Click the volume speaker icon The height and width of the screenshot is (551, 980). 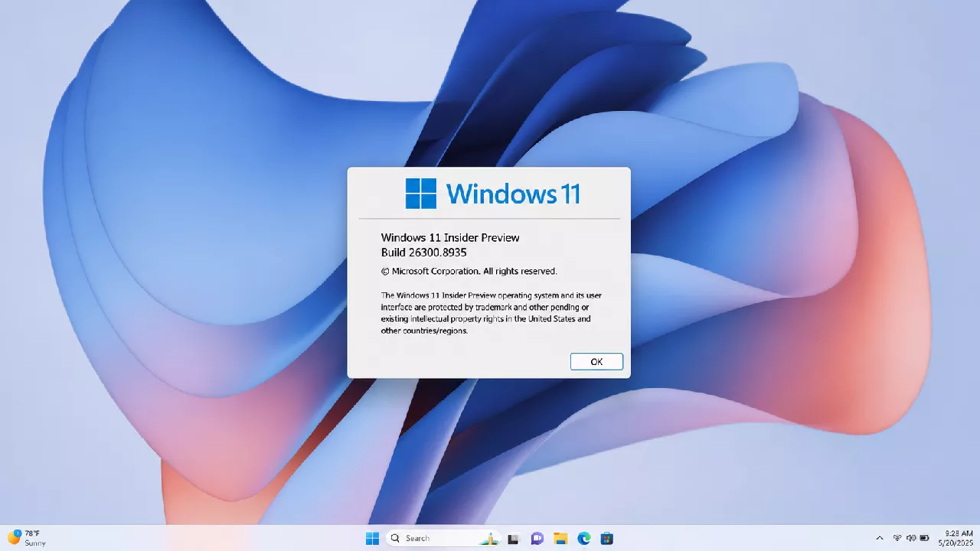pos(910,538)
